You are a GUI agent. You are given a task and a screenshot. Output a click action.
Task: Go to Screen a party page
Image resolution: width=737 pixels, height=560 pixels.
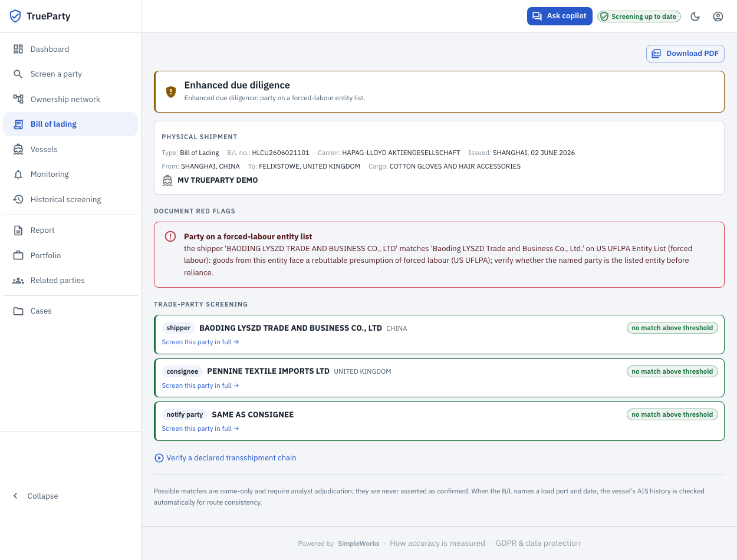click(x=70, y=74)
